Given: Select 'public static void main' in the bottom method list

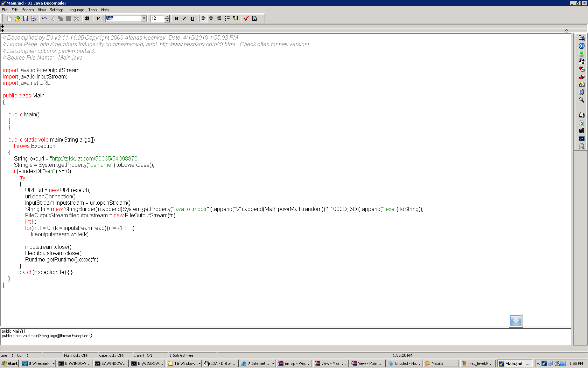Looking at the screenshot, I should click(x=47, y=336).
